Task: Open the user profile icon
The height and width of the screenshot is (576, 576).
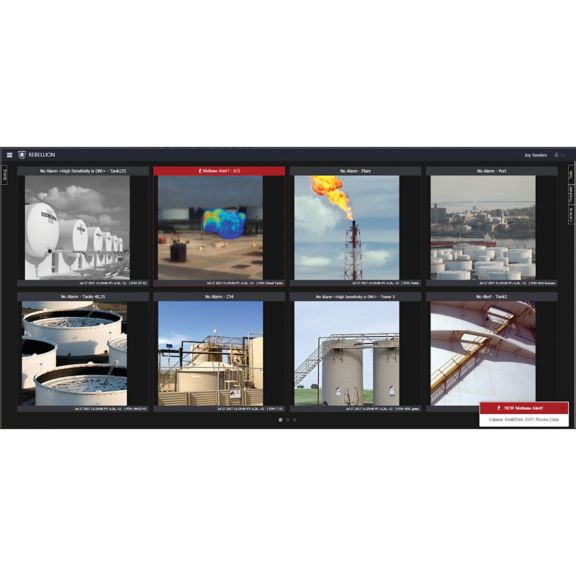Action: (x=557, y=155)
